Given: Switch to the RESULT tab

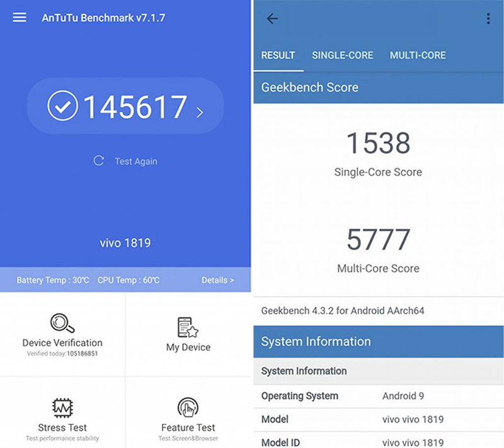Looking at the screenshot, I should [278, 55].
